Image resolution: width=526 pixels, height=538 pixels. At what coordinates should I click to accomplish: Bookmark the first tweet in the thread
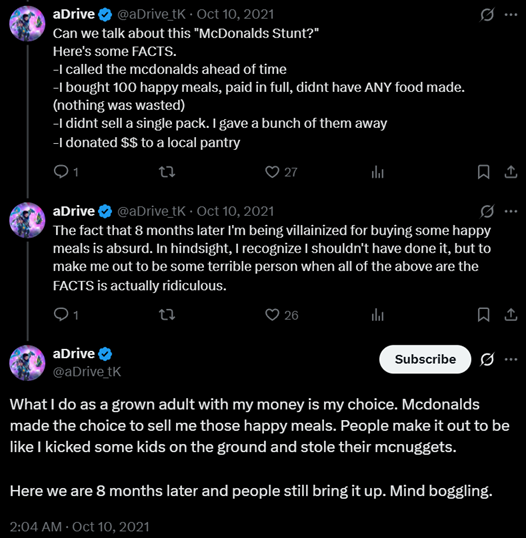pyautogui.click(x=483, y=172)
